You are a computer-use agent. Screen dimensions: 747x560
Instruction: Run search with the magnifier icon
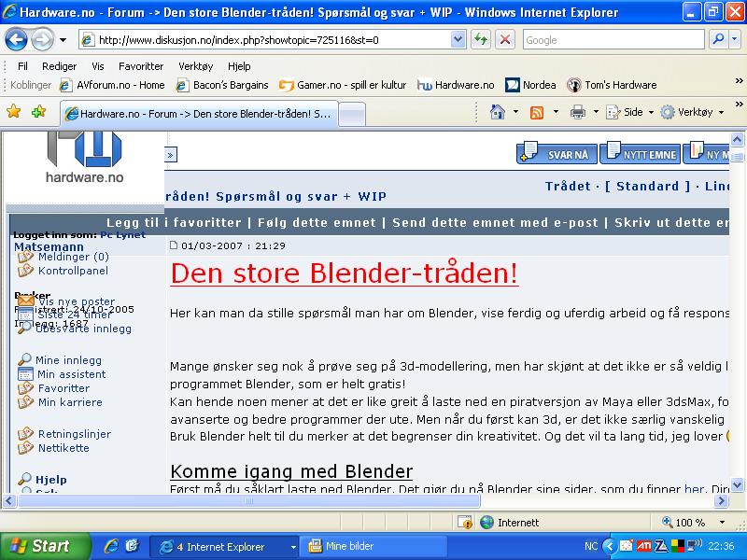718,39
